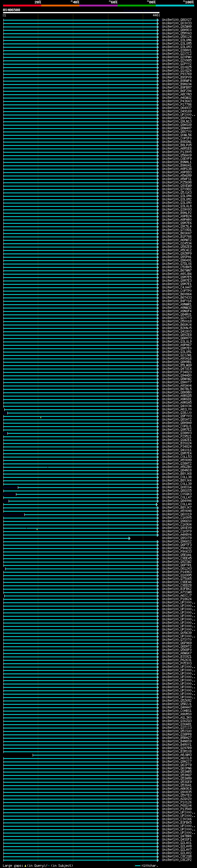
Task: Open hit UniRef100_Q8SAT2
Action: (x=177, y=419)
